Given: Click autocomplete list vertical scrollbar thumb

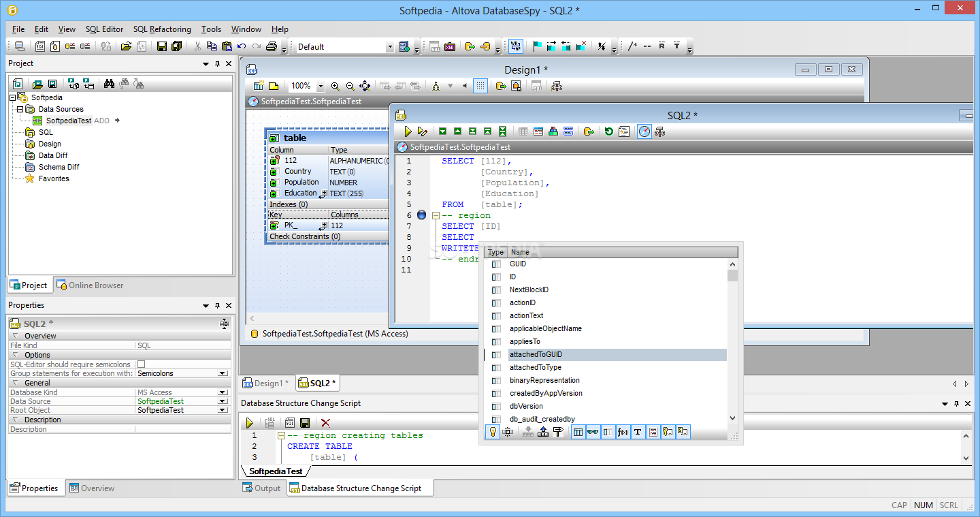Looking at the screenshot, I should pyautogui.click(x=732, y=275).
